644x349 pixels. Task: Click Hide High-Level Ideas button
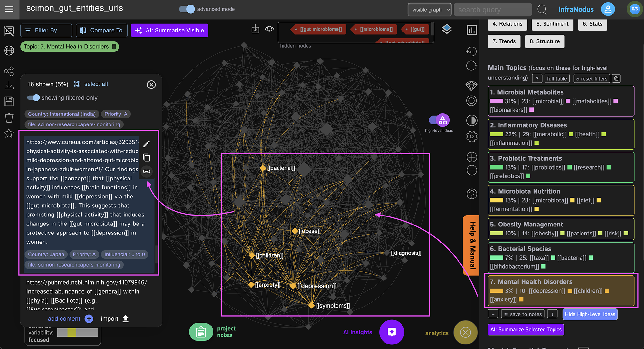click(x=590, y=314)
